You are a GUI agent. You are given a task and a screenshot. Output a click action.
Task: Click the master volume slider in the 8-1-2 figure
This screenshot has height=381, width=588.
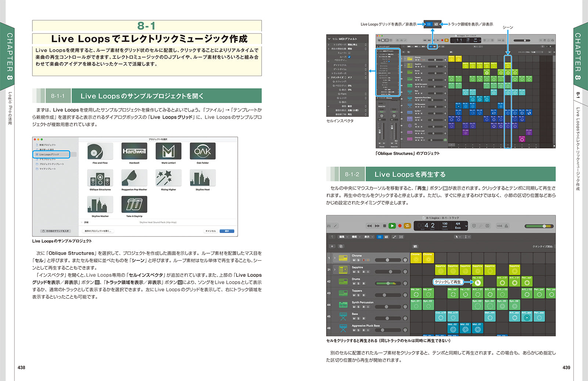click(x=539, y=226)
